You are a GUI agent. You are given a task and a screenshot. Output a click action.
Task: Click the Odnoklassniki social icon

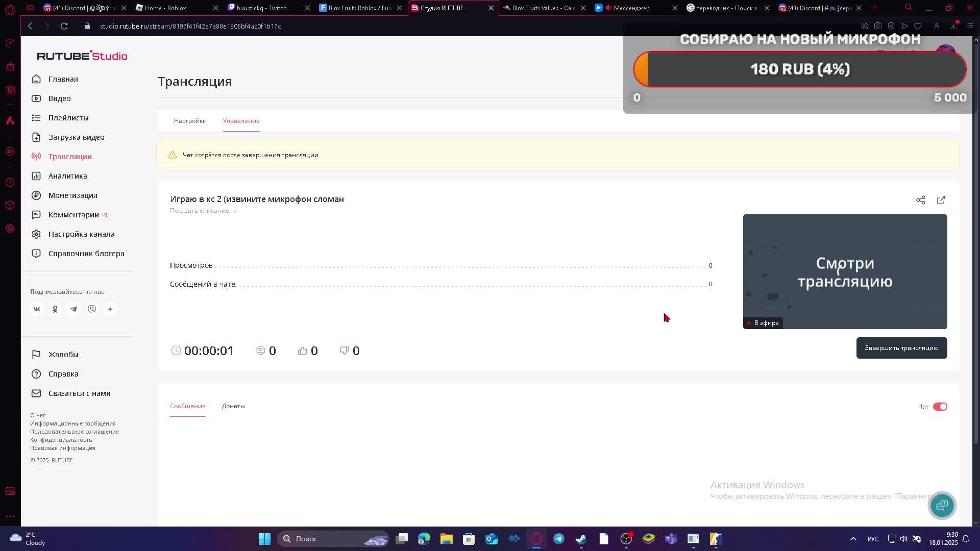55,309
